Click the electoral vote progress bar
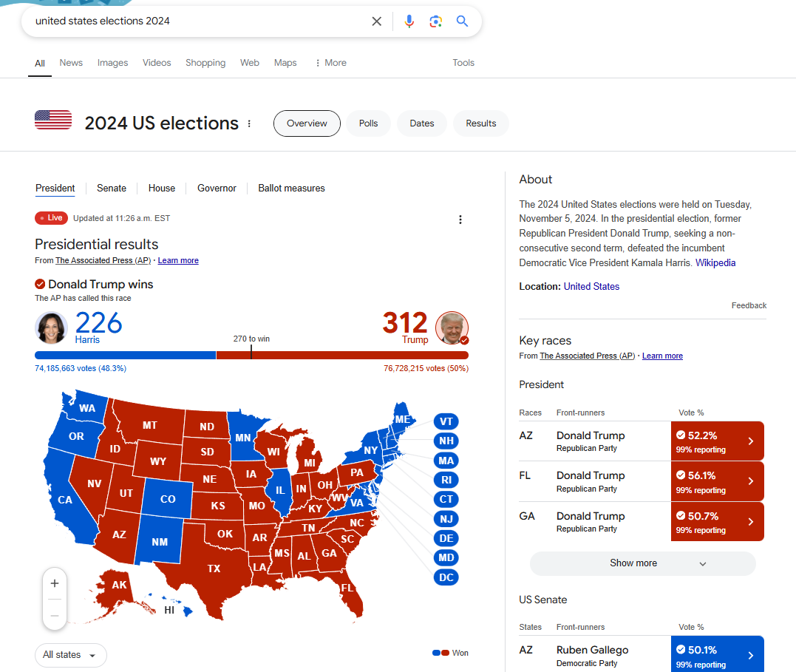796x672 pixels. 251,355
